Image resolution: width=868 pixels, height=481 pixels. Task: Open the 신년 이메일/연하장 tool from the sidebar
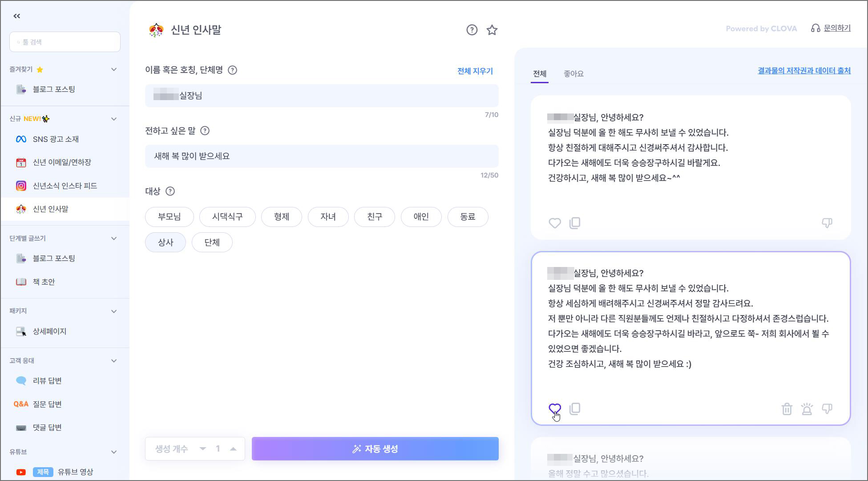point(62,162)
